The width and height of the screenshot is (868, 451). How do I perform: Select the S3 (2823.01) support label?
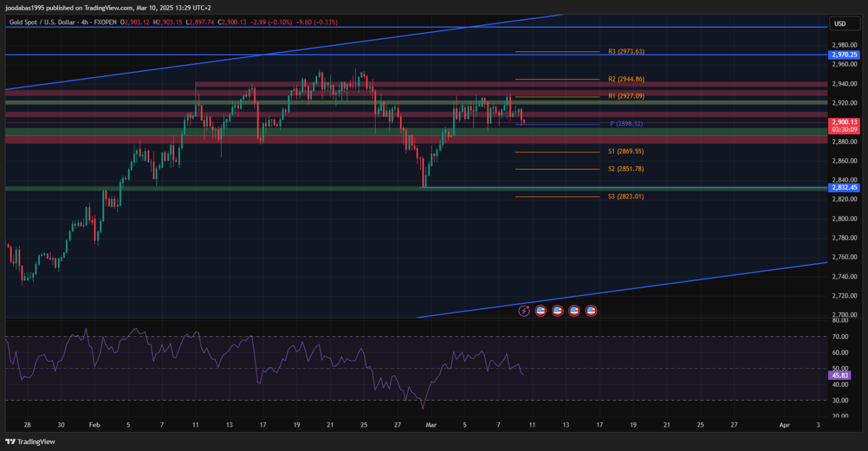[x=626, y=197]
